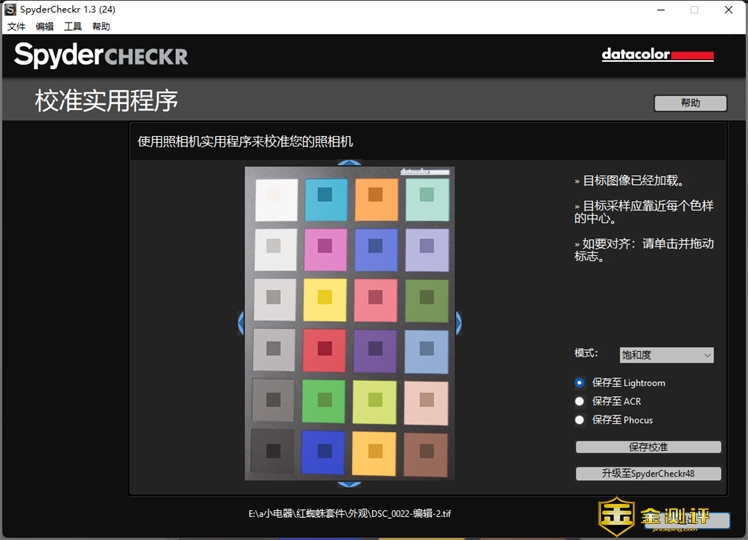This screenshot has height=540, width=748.
Task: Select the 保存至 ACR radio option
Action: (x=580, y=401)
